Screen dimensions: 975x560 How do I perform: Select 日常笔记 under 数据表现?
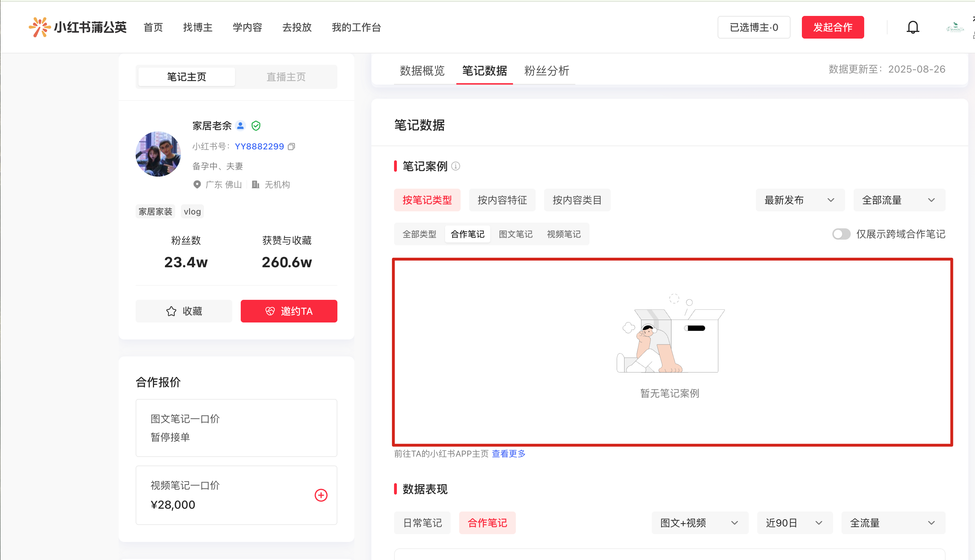pyautogui.click(x=422, y=523)
